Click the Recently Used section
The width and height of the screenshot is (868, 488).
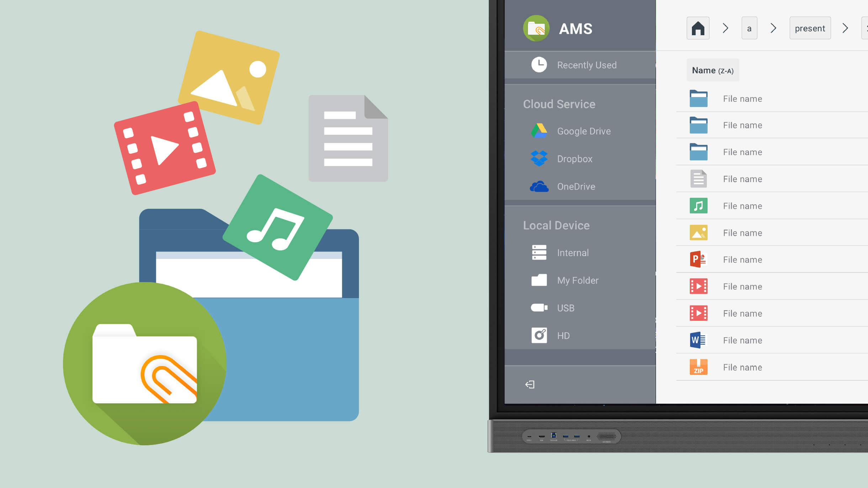tap(587, 64)
